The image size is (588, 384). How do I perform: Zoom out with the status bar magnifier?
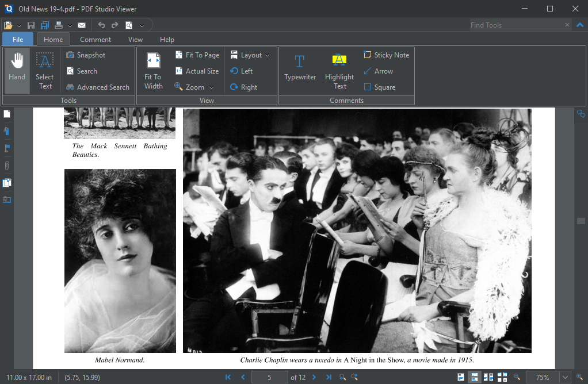(x=517, y=377)
